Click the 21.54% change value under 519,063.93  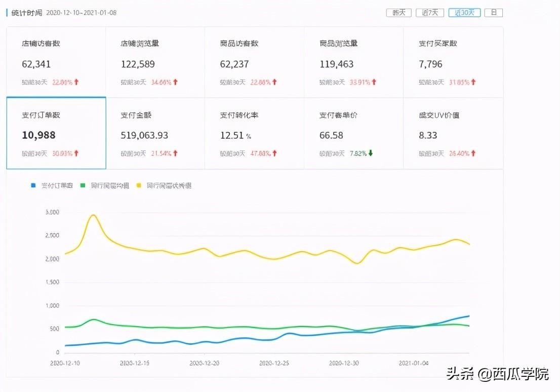click(x=162, y=153)
